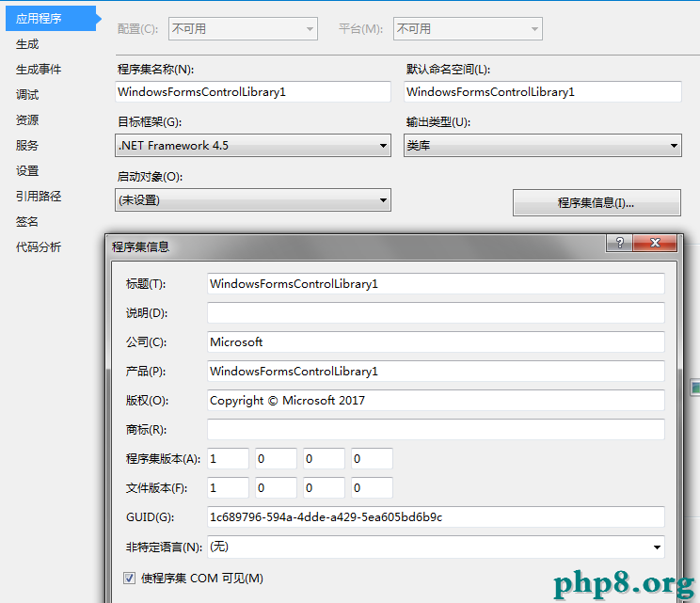Switch to the 生成事件 tab
700x603 pixels.
click(x=39, y=70)
